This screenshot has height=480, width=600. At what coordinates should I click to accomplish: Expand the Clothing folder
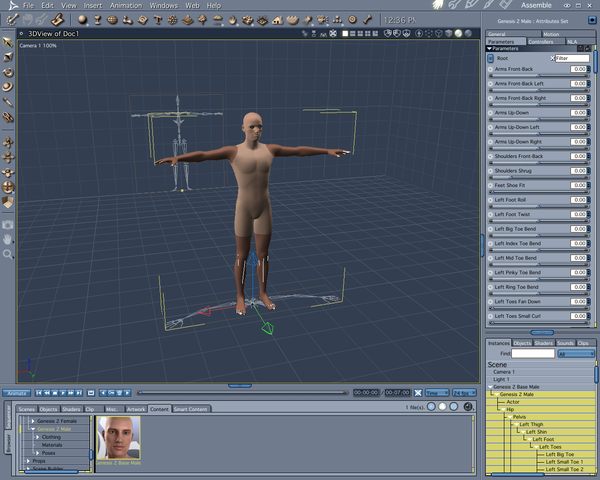click(38, 437)
